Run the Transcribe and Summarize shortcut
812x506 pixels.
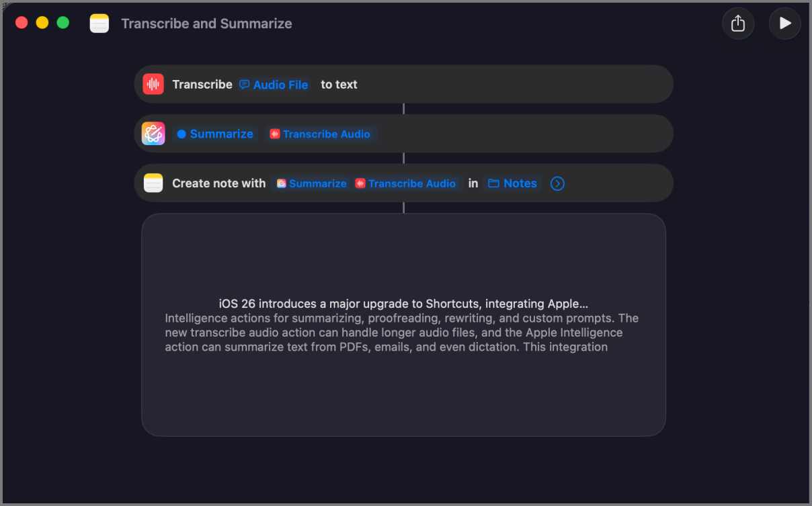tap(784, 23)
